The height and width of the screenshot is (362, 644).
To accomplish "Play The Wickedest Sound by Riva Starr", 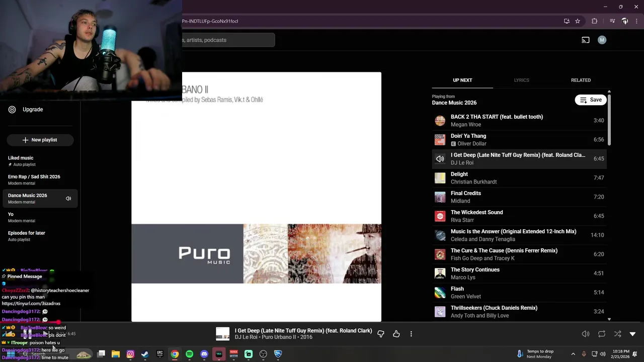I will pos(519,216).
